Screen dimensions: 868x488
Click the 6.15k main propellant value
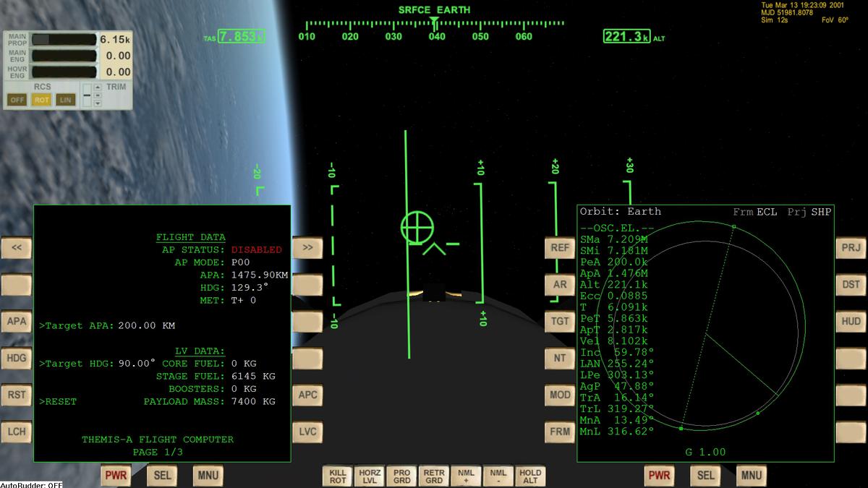click(x=115, y=39)
